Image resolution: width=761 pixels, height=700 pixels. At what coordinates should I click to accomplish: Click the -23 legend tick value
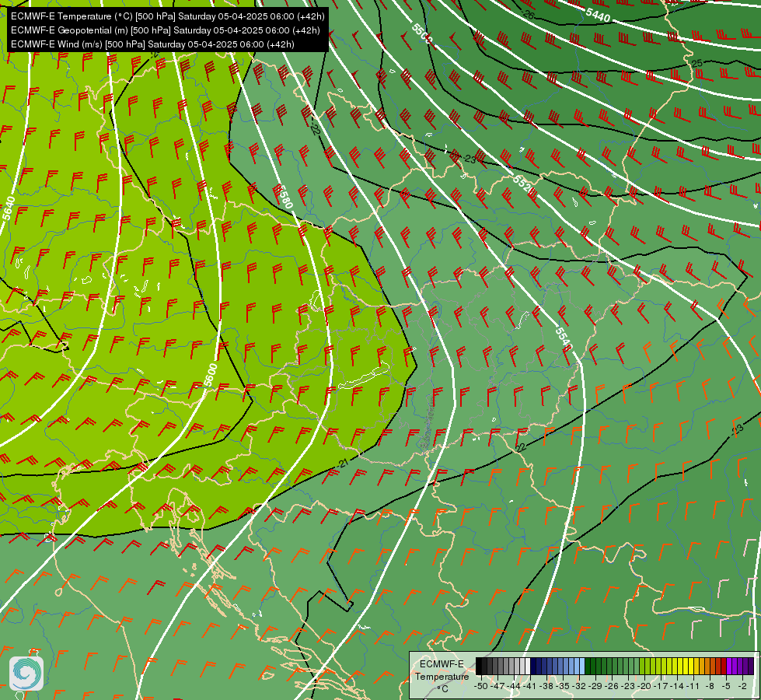point(628,686)
